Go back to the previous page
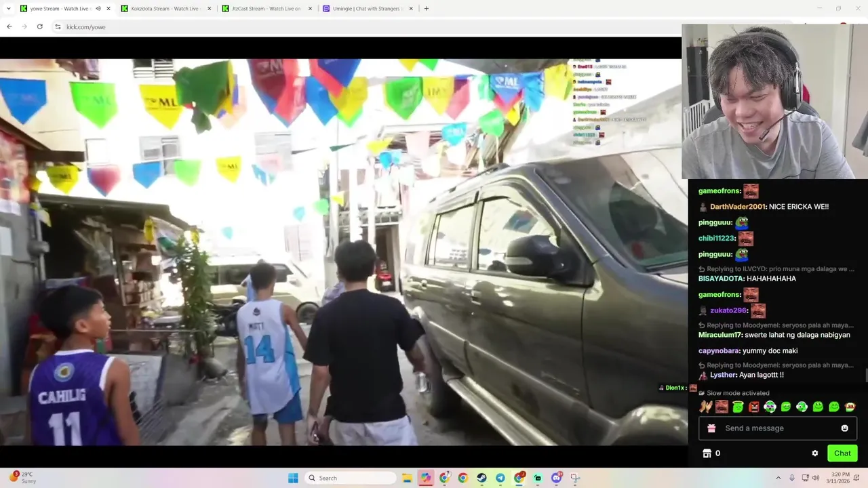Viewport: 868px width, 488px height. pos(9,26)
